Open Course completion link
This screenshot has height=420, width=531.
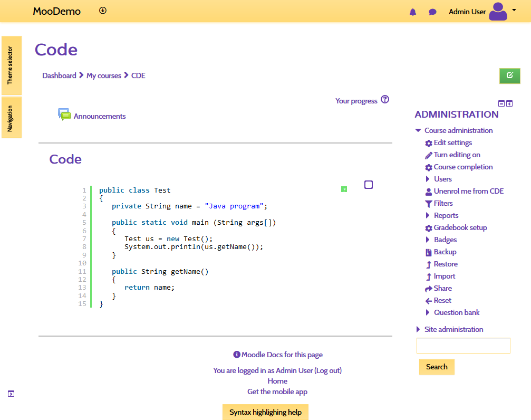click(464, 167)
